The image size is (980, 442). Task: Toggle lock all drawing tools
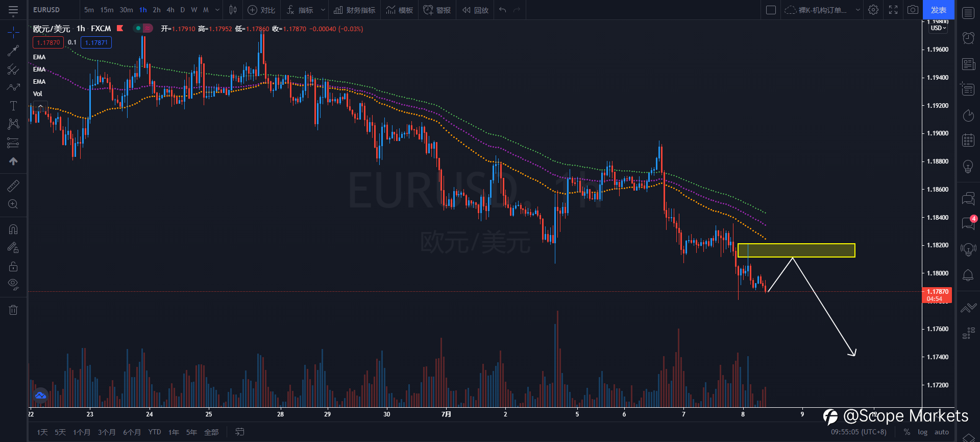pos(13,266)
